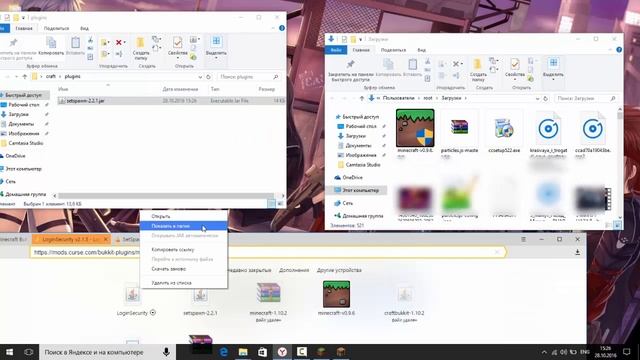640x360 pixels.
Task: Sort by 'Дата изменения' column header
Action: (180, 89)
